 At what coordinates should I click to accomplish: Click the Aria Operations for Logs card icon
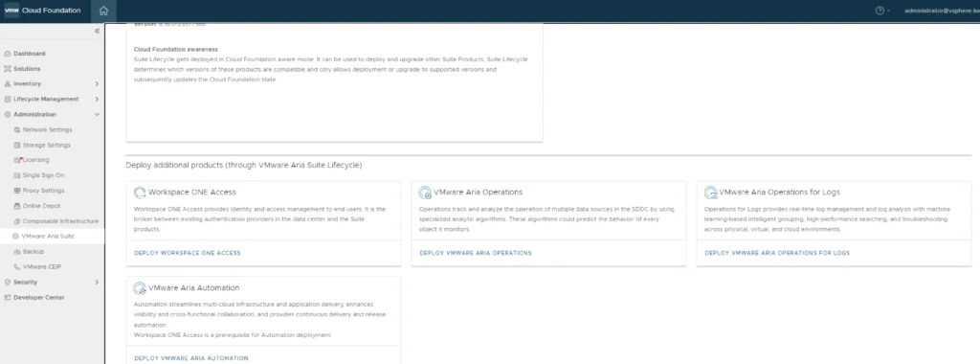click(711, 193)
